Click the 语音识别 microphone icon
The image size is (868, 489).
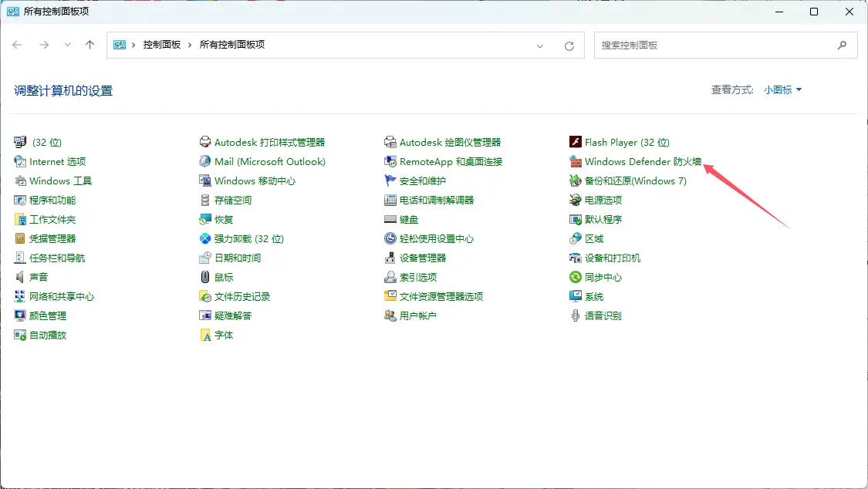(x=575, y=316)
